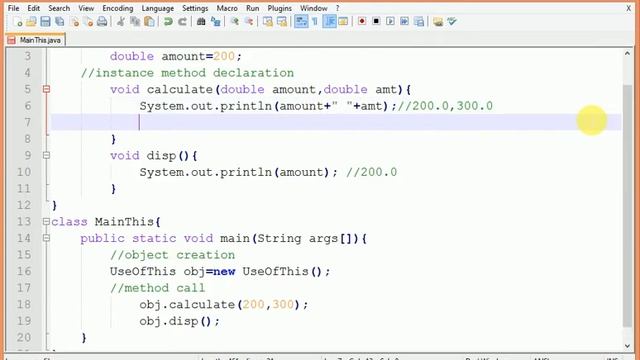Click 'UseOfThis obj=new UseOfThis();' line
Viewport: 640px width, 360px height.
coord(220,271)
